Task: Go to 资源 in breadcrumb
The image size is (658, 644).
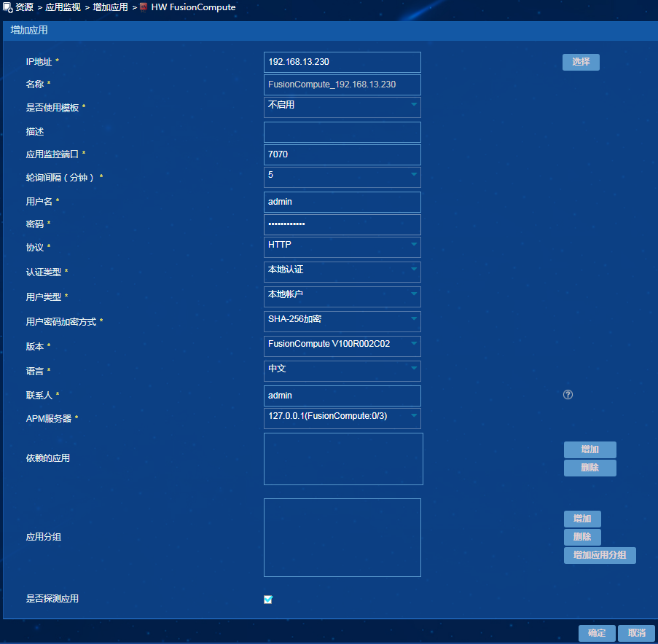Action: point(24,7)
